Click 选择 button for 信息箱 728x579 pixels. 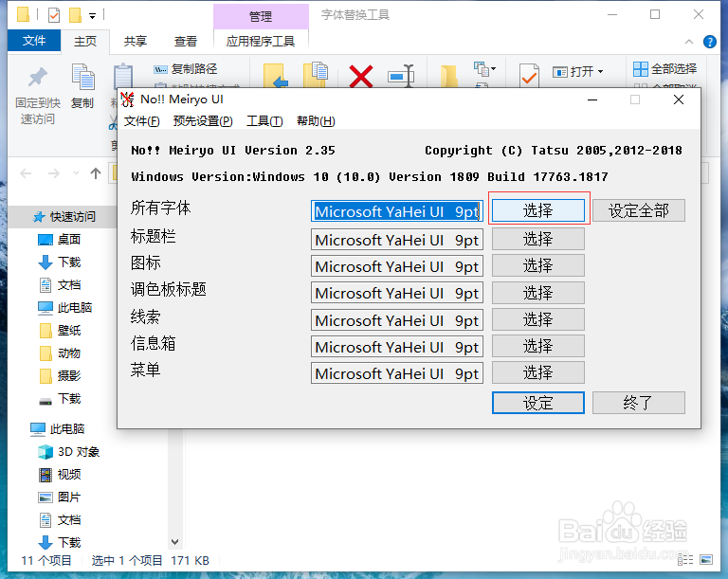pyautogui.click(x=538, y=346)
